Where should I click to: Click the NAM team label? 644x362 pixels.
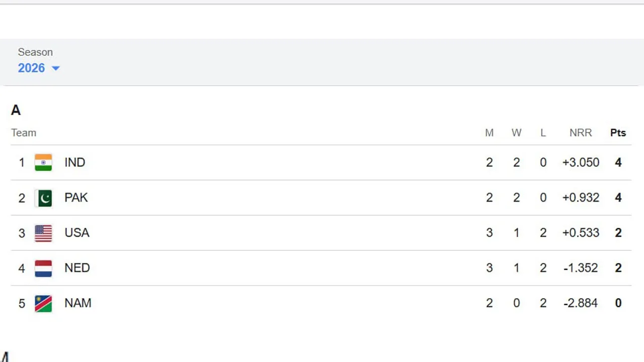(78, 303)
